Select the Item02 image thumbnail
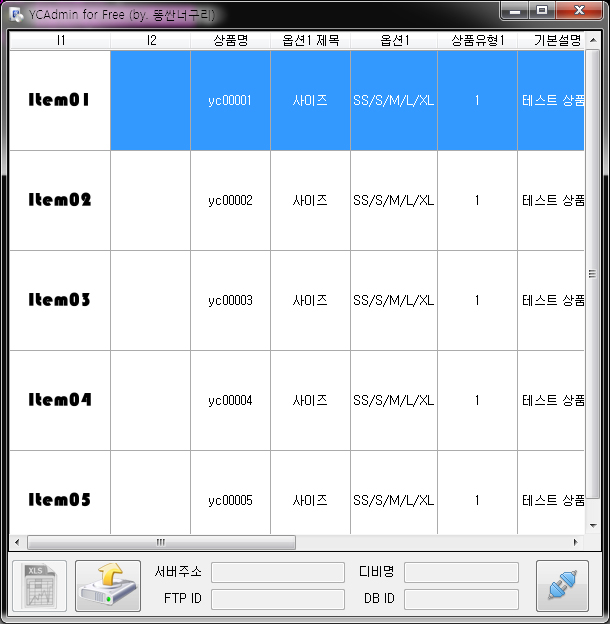 click(x=60, y=201)
